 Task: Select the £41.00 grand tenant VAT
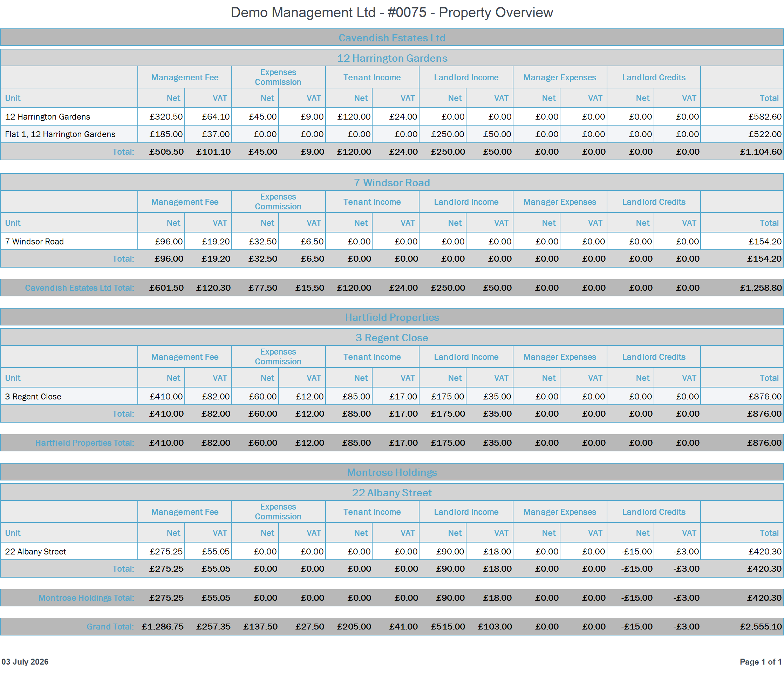[x=403, y=626]
